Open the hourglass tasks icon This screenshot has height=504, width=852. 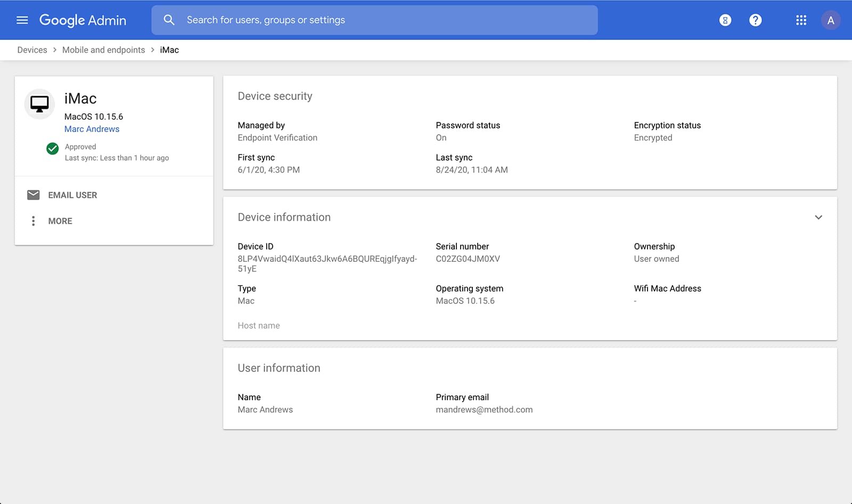(725, 20)
